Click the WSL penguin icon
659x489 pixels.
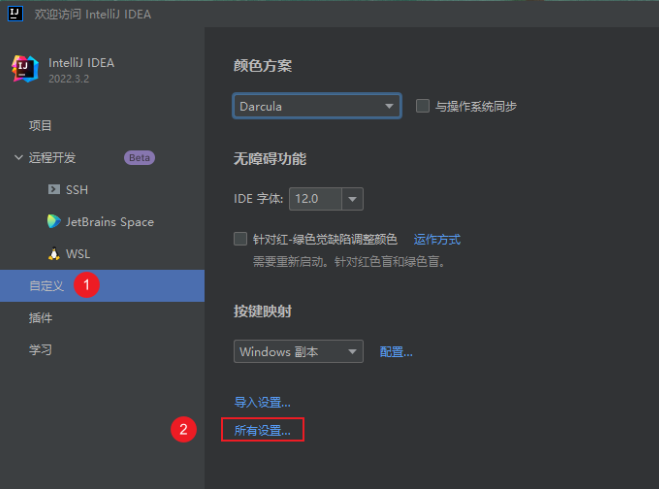[x=54, y=254]
